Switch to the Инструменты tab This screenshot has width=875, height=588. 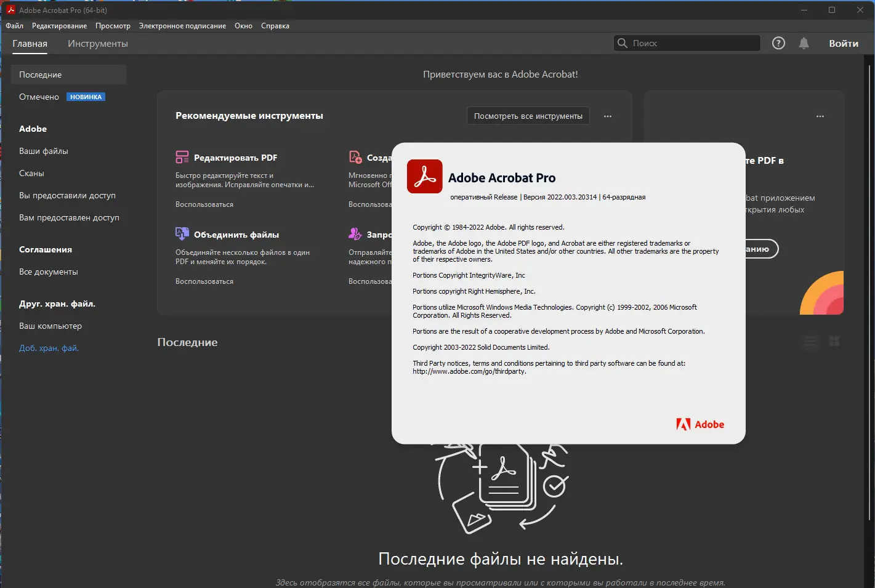98,44
